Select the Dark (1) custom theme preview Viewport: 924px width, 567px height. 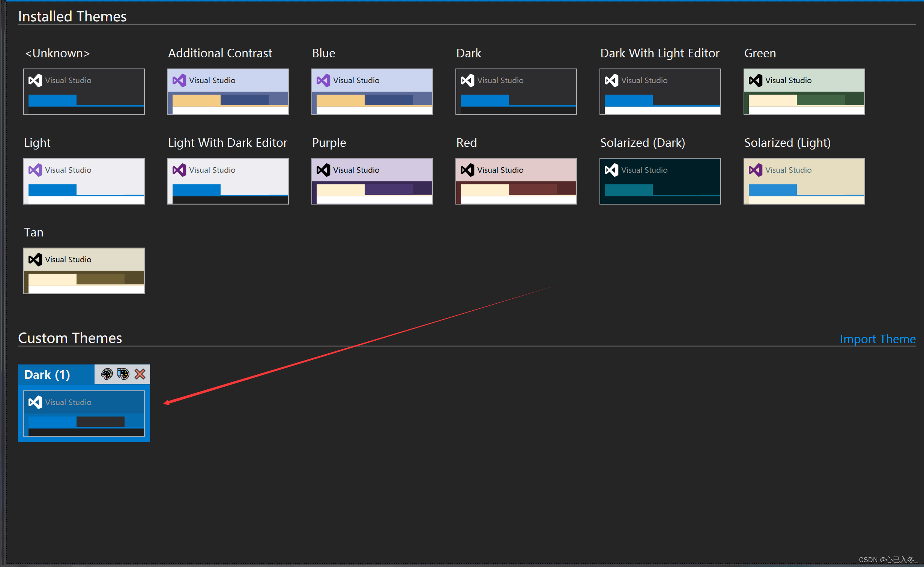(x=84, y=413)
